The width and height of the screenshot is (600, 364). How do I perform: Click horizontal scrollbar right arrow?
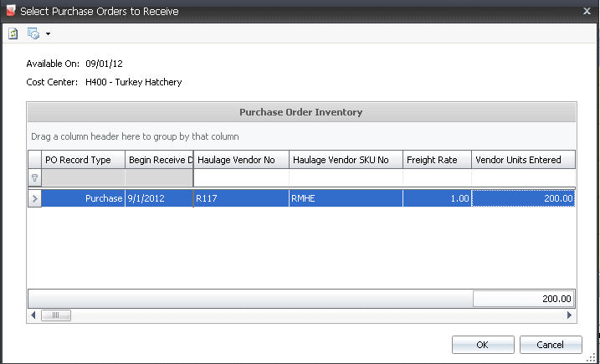(x=569, y=315)
